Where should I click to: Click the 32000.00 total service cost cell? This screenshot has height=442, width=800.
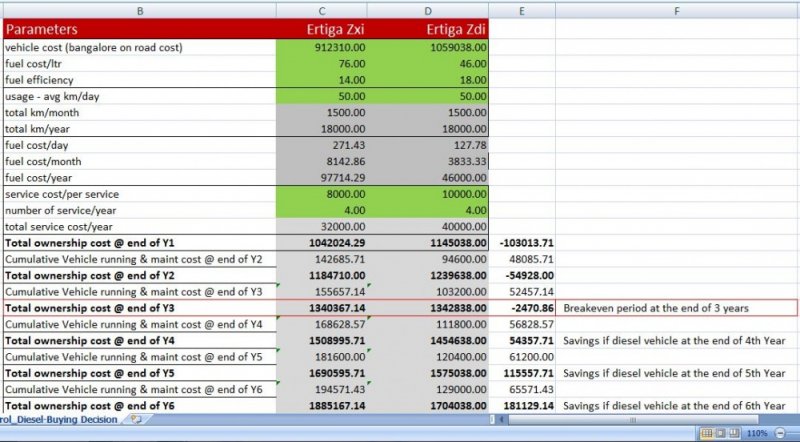pos(321,227)
